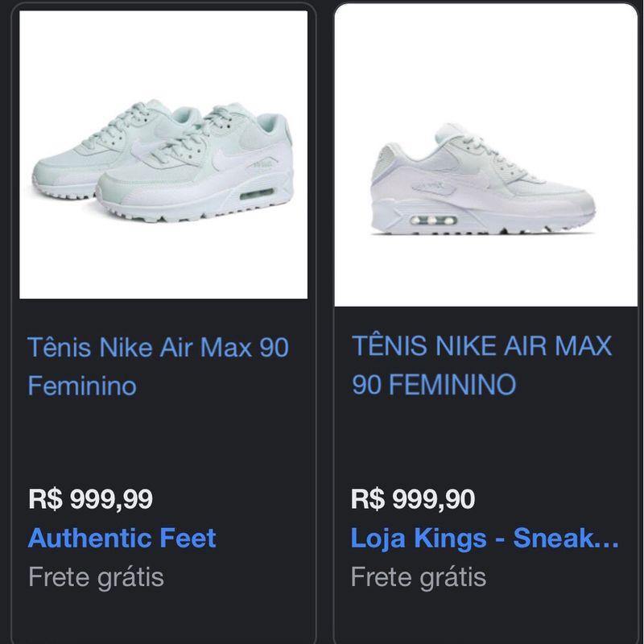Click Frete grátis under Loja Kings
Screen dimensions: 644x644
(x=419, y=577)
